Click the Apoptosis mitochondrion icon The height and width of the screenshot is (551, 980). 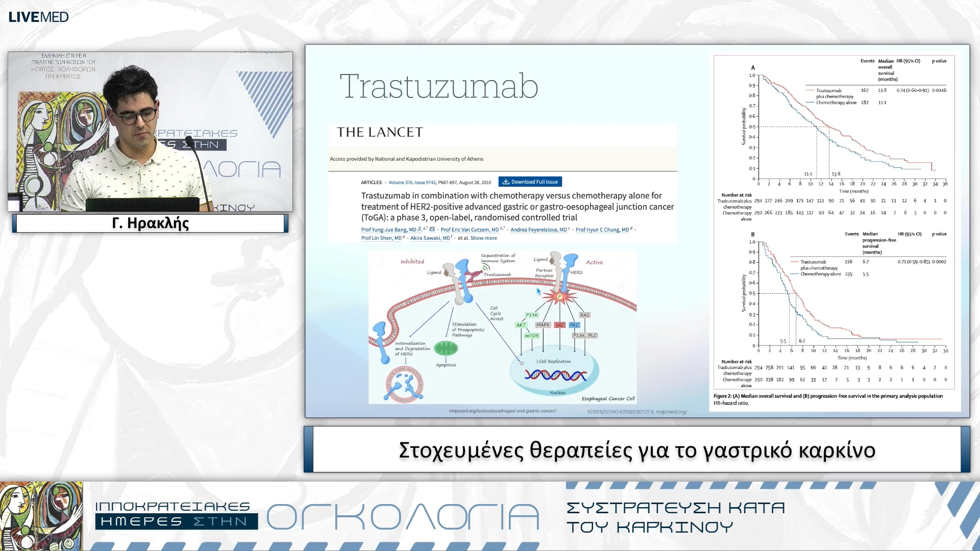[446, 348]
